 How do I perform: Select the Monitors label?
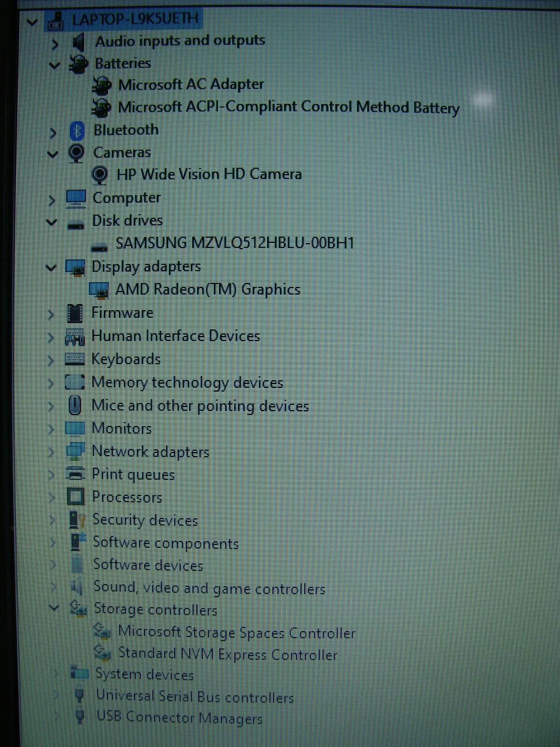pos(122,428)
